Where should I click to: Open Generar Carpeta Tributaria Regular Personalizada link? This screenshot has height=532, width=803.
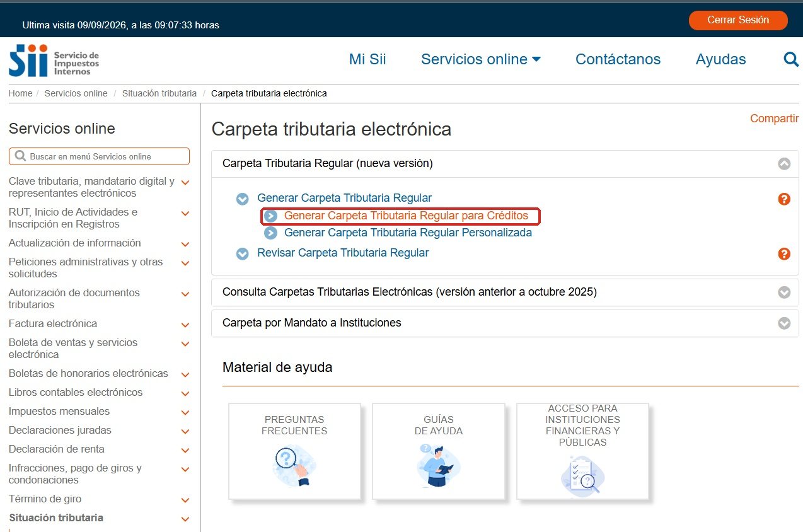408,233
